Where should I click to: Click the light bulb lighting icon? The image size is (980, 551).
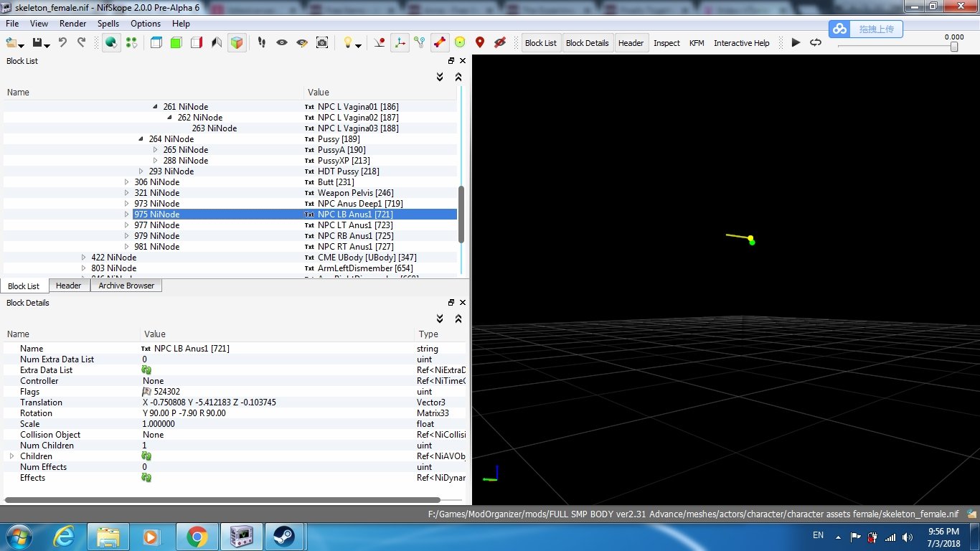point(348,43)
